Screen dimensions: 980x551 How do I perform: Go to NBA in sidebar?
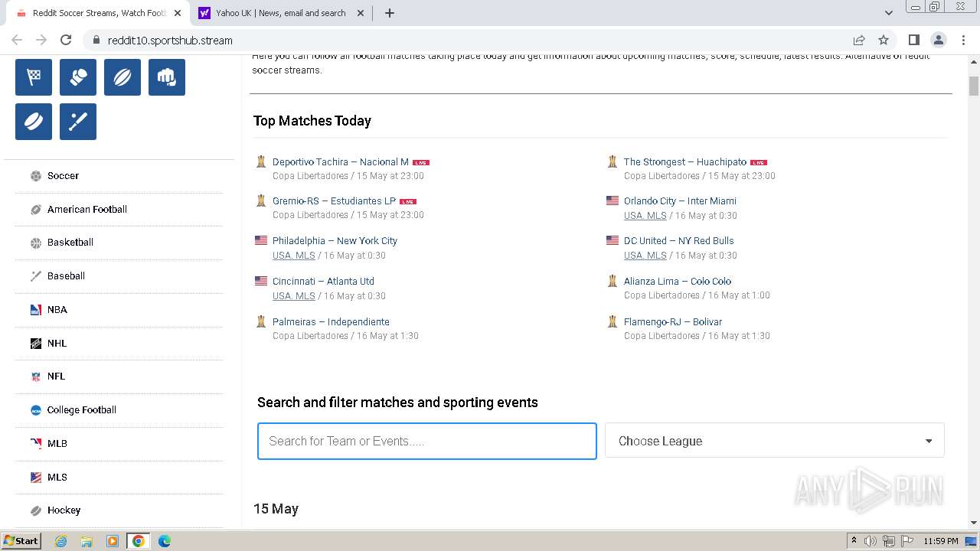point(57,310)
